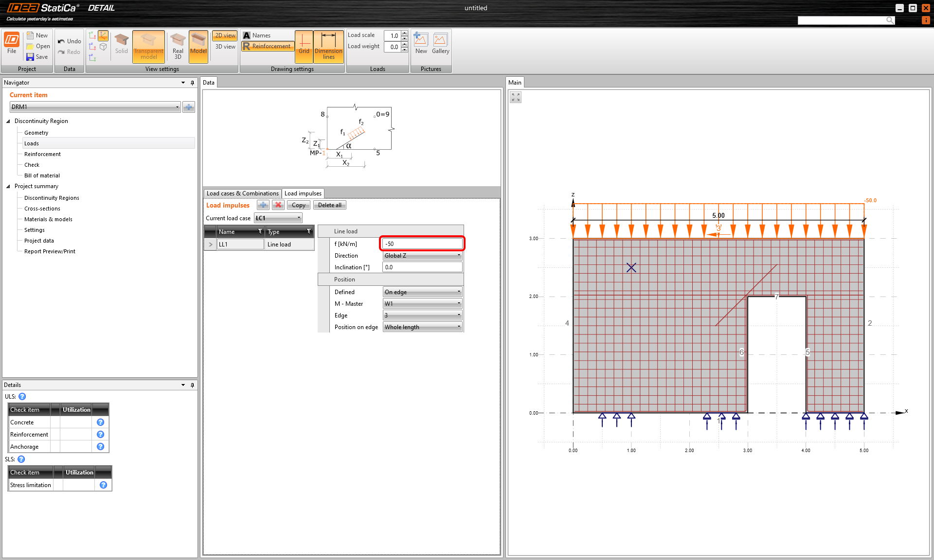934x560 pixels.
Task: Click the Delete all button
Action: [329, 205]
